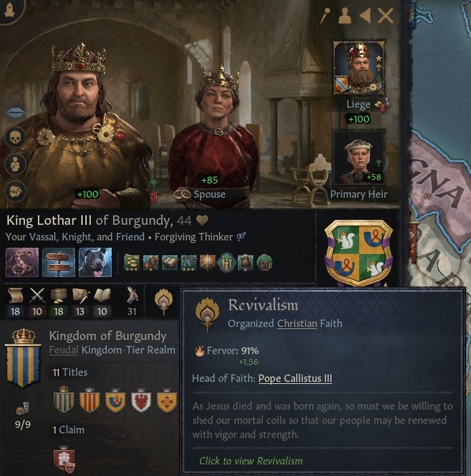Click the lips diplomacy icon
This screenshot has height=476, width=471.
15,112
